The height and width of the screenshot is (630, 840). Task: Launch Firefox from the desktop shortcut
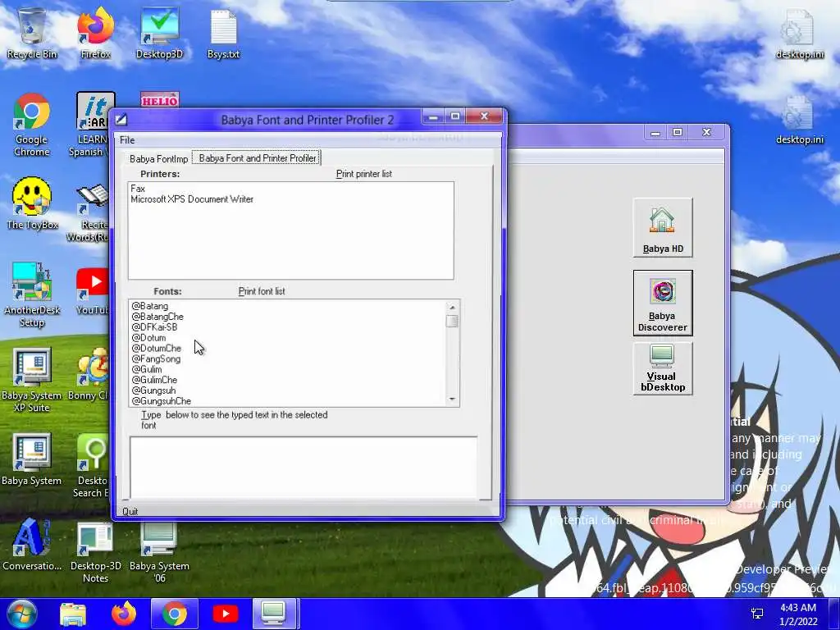(95, 33)
